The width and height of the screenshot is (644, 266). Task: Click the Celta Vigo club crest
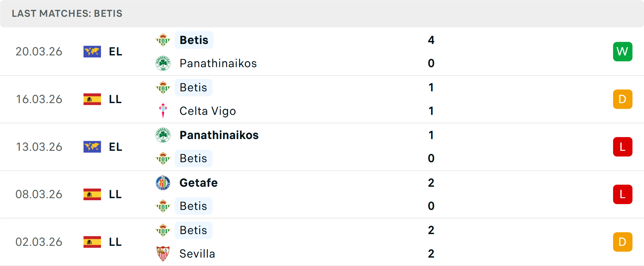tap(163, 111)
